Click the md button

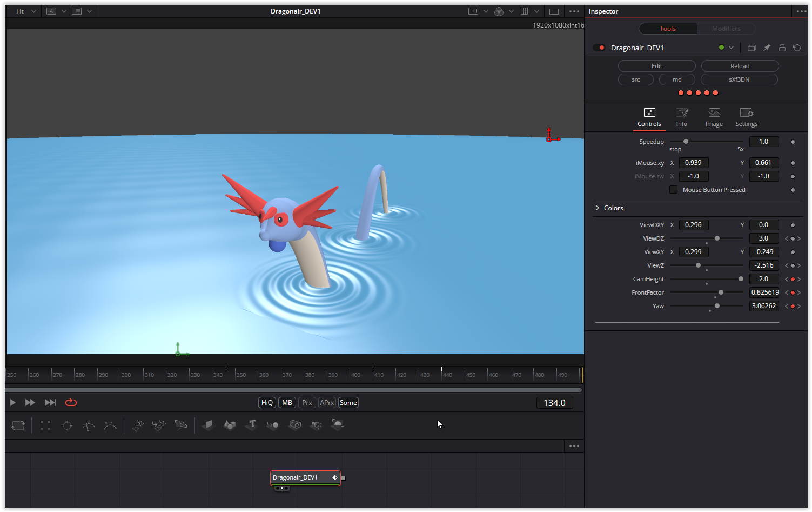coord(677,79)
